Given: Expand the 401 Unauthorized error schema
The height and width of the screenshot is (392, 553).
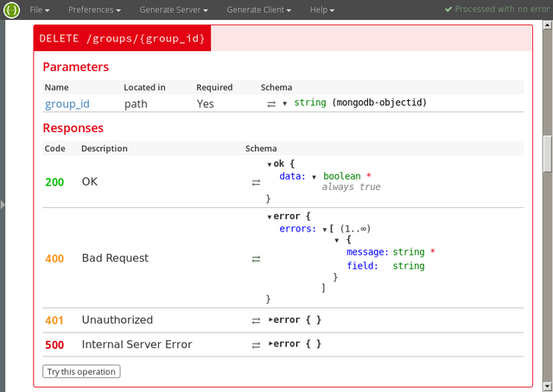Looking at the screenshot, I should coord(270,319).
